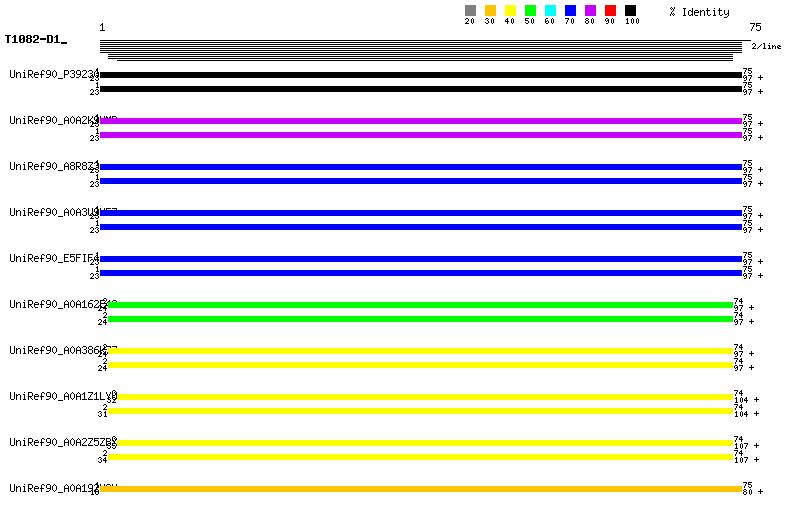Click the purple 80% identity swatch
Viewport: 800px width, 506px height.
(x=590, y=11)
